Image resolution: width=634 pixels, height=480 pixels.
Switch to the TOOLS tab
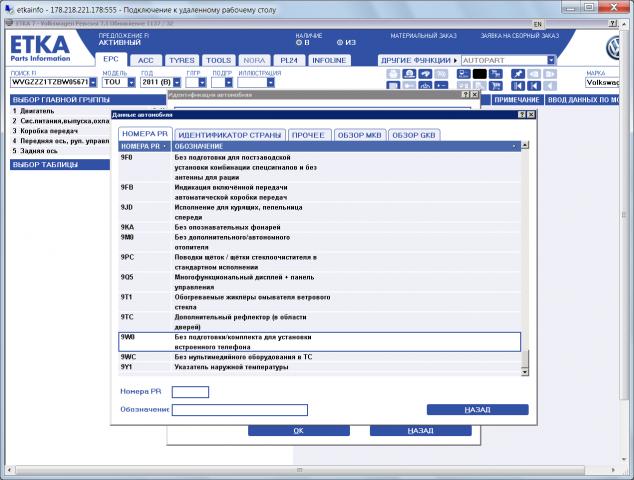[x=219, y=60]
